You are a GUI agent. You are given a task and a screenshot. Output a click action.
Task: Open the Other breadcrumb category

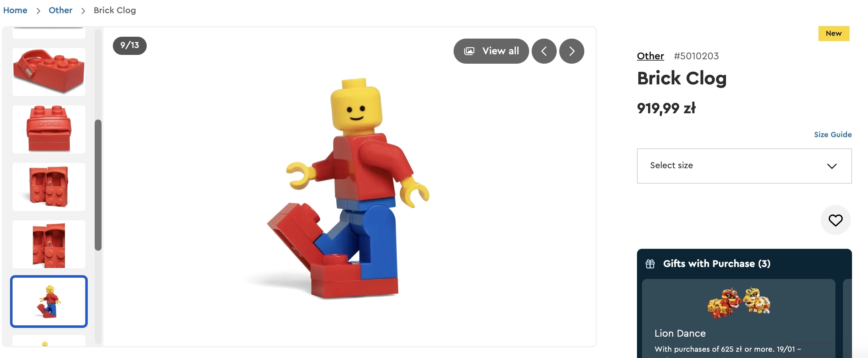click(x=60, y=10)
